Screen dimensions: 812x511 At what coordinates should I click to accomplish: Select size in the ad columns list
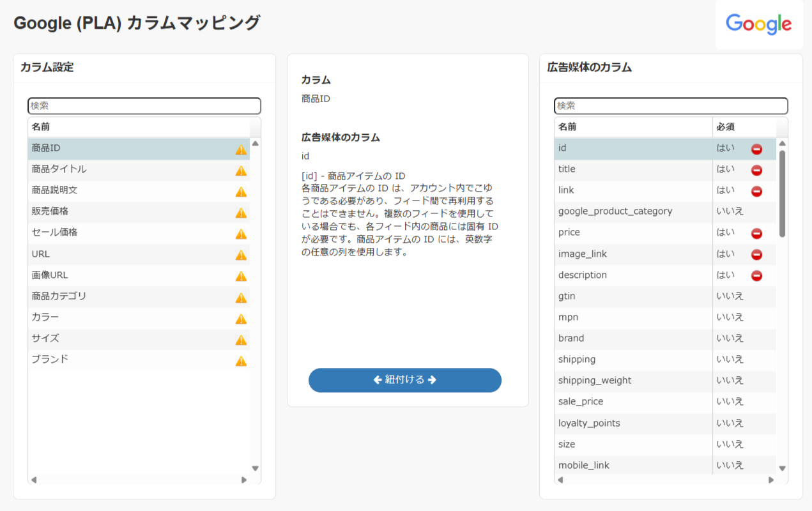(665, 445)
